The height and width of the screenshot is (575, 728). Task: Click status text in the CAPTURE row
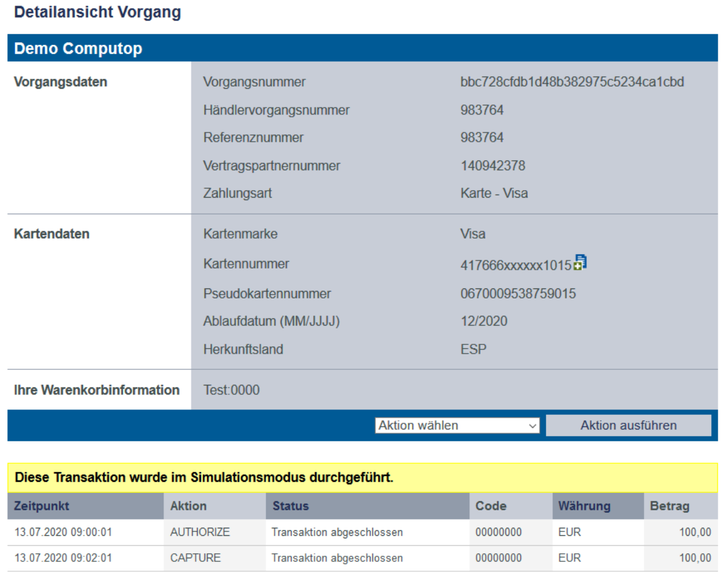coord(337,558)
